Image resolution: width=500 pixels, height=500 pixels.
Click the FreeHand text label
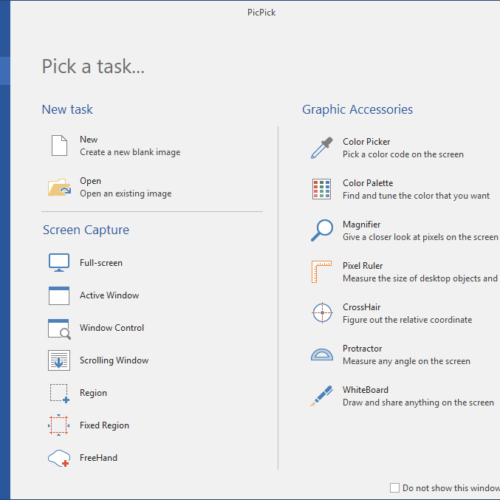tap(98, 458)
